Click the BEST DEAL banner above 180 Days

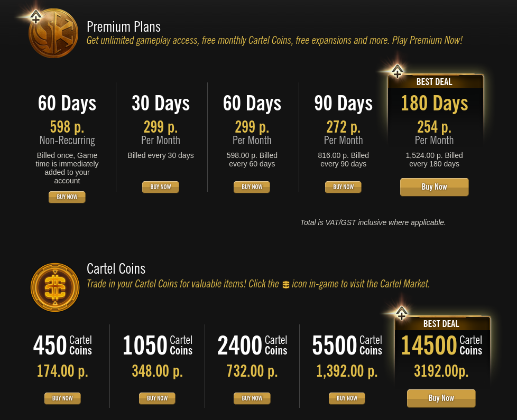point(435,82)
